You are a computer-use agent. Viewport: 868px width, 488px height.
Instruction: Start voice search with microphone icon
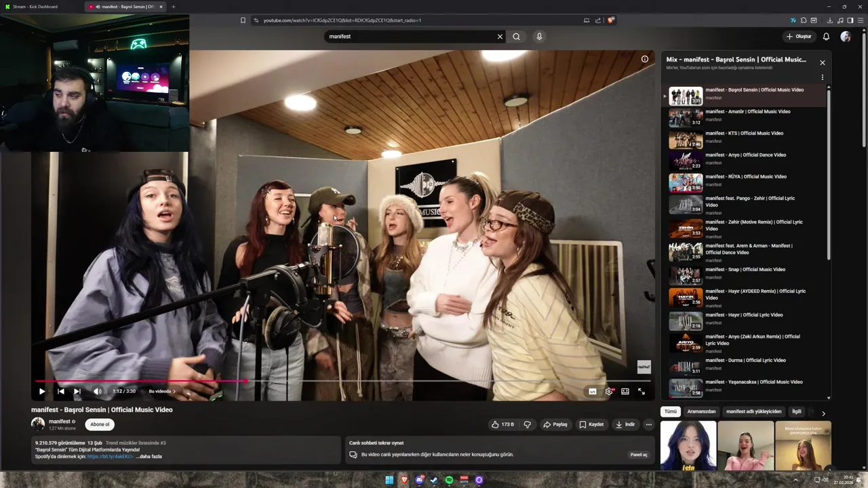[x=539, y=37]
